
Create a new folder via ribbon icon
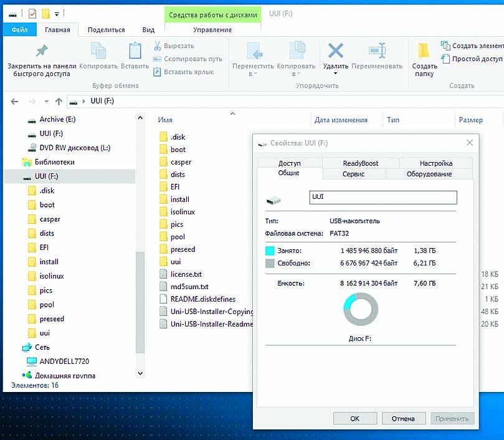[x=424, y=51]
